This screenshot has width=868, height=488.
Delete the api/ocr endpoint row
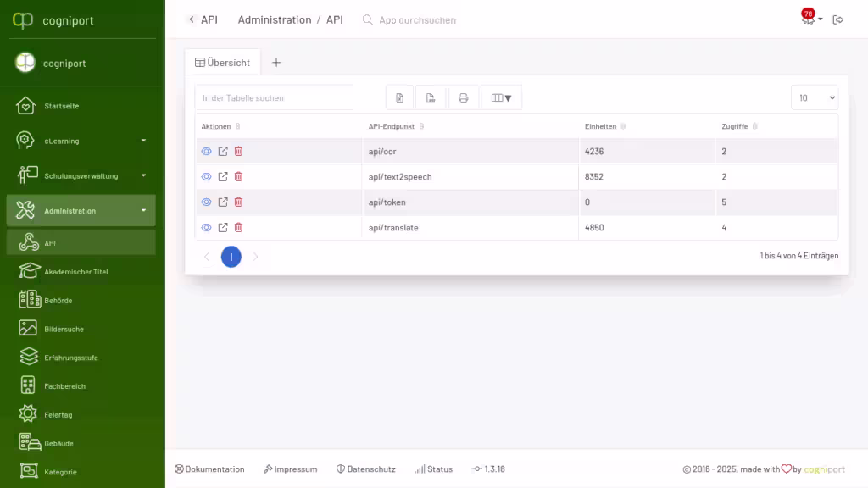[x=238, y=152]
